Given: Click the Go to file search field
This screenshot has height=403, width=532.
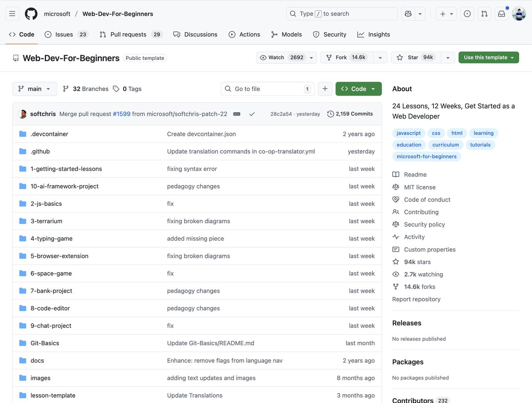Looking at the screenshot, I should click(267, 89).
